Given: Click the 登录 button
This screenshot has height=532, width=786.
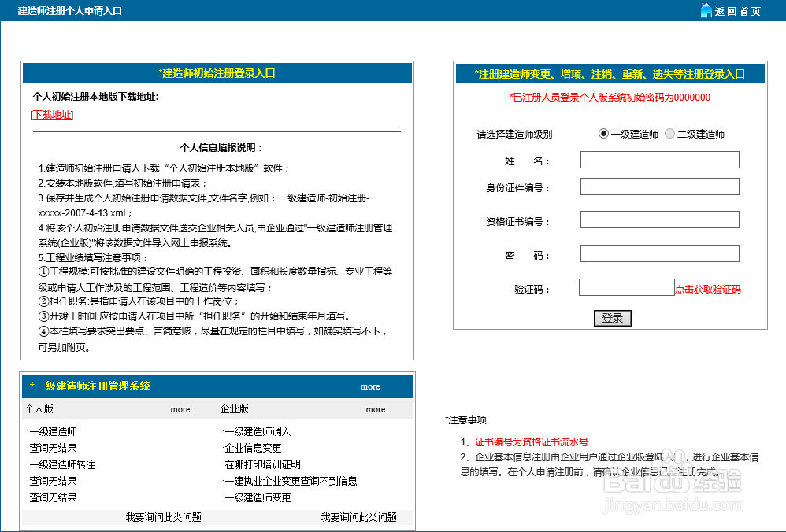Looking at the screenshot, I should click(612, 318).
